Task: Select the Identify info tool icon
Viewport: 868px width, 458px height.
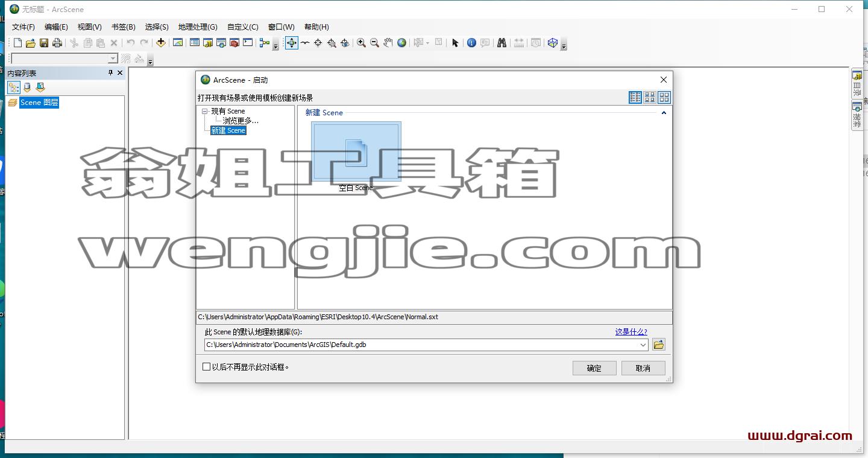Action: (x=471, y=43)
